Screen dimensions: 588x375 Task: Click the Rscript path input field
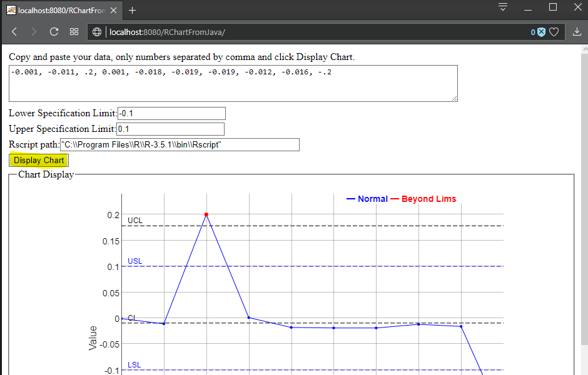180,144
